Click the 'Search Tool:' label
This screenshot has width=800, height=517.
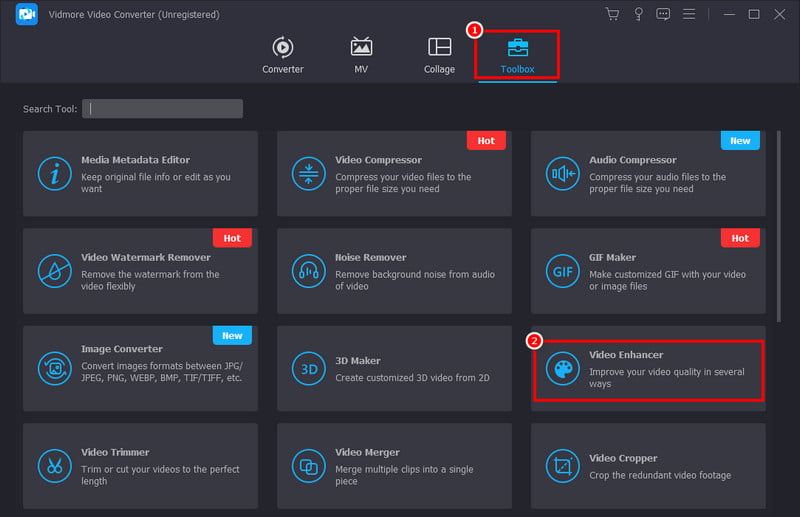[x=50, y=109]
